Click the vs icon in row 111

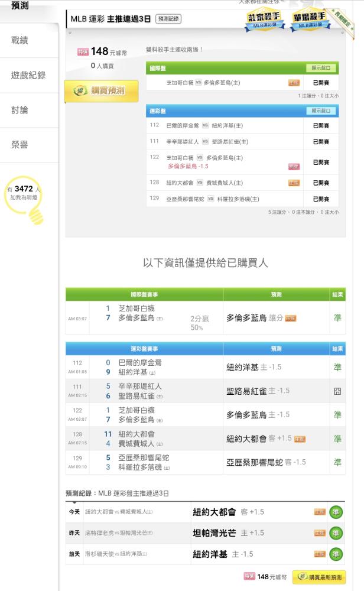pyautogui.click(x=206, y=142)
